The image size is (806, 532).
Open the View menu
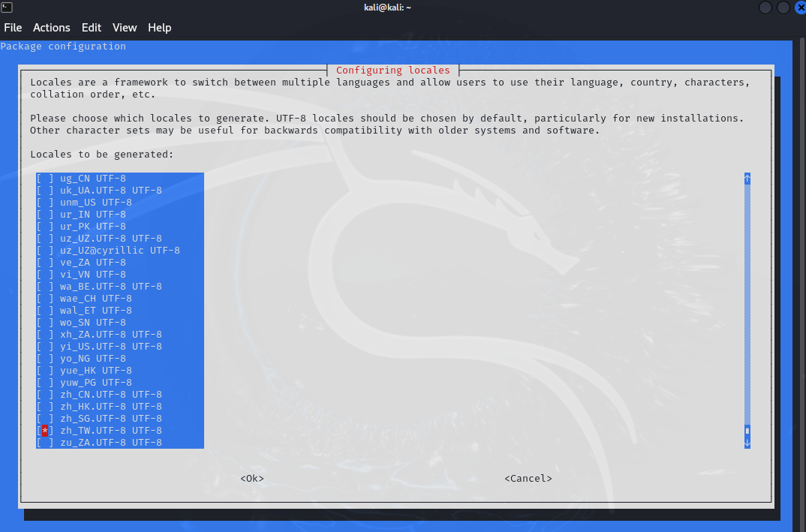click(x=125, y=28)
